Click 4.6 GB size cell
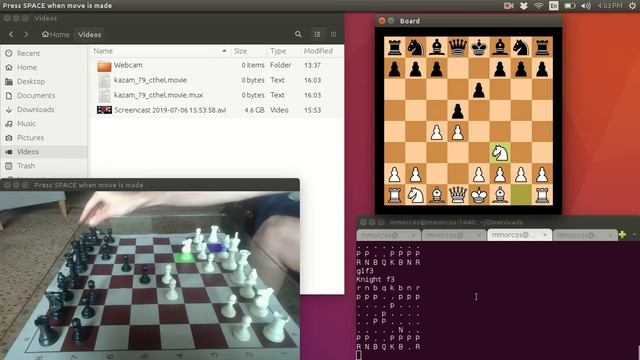This screenshot has width=640, height=360. tap(254, 110)
